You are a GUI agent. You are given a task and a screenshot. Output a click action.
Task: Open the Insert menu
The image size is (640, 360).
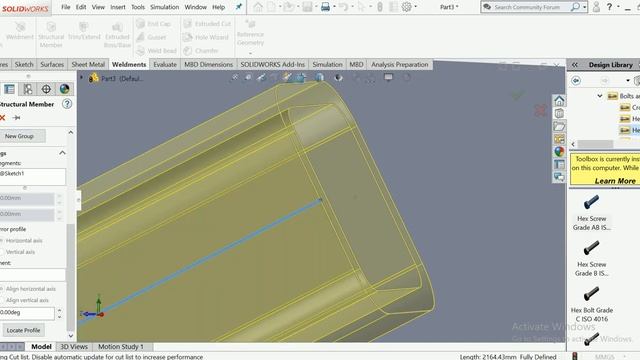coord(118,7)
